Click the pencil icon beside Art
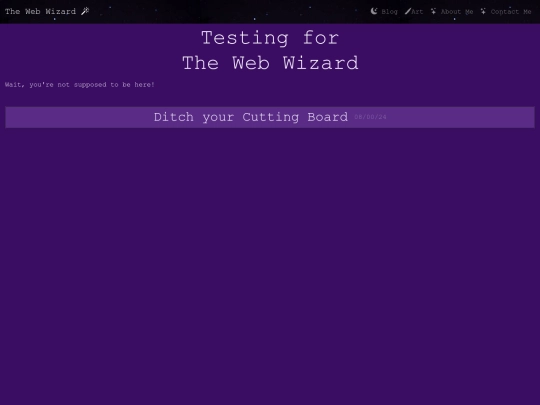540x405 pixels. pos(408,11)
